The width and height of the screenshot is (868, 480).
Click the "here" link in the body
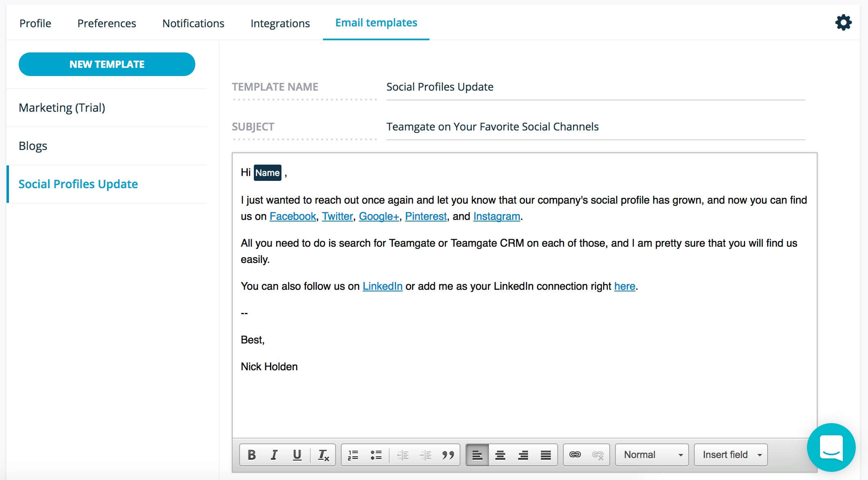(x=625, y=286)
